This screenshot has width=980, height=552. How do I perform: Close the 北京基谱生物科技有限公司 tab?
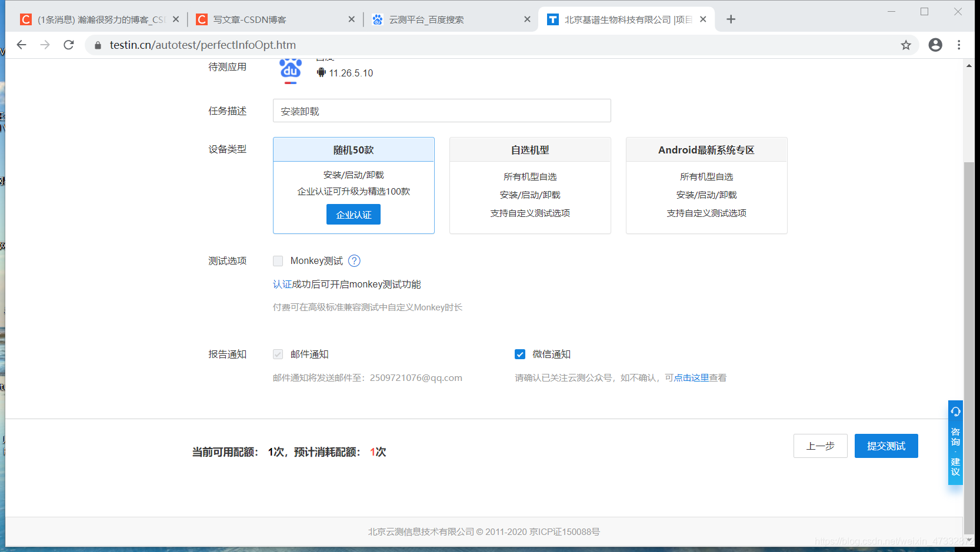703,19
